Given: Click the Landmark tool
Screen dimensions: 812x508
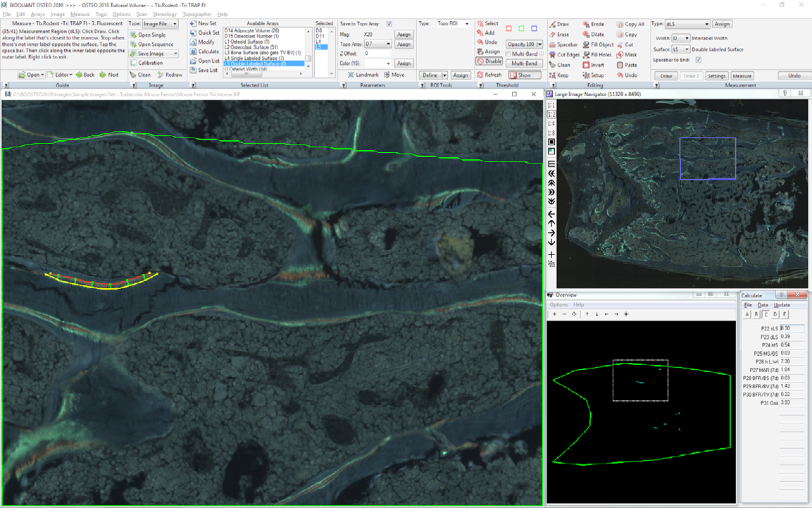Looking at the screenshot, I should click(363, 75).
